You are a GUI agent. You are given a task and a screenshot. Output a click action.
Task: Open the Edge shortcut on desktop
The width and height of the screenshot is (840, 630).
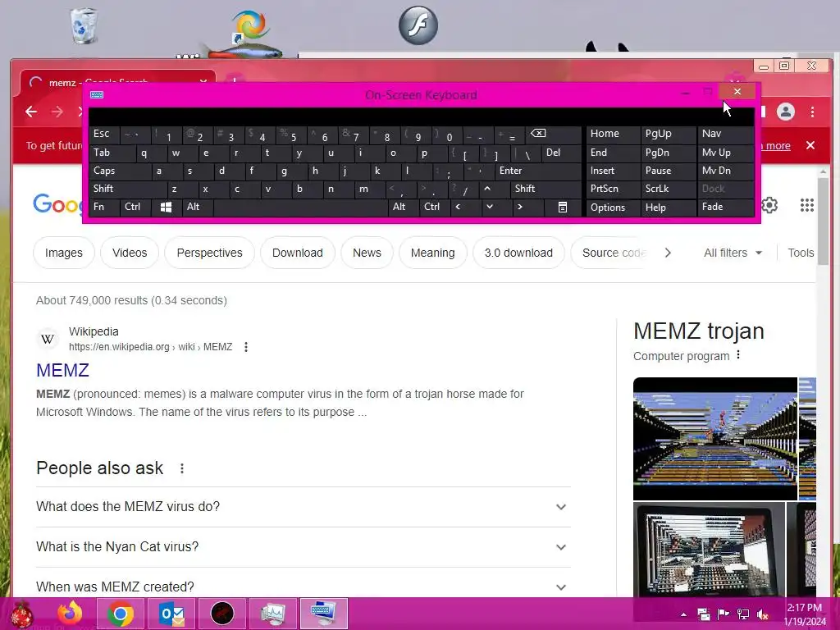point(249,25)
